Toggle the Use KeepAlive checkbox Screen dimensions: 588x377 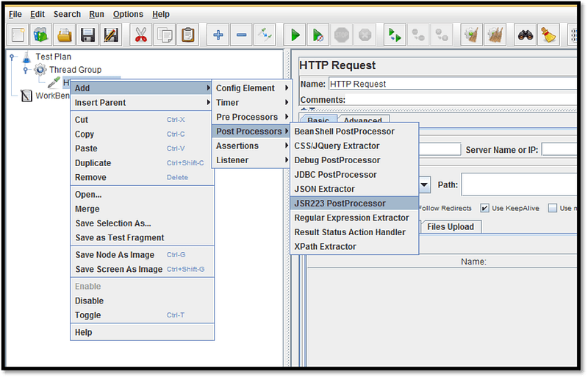pyautogui.click(x=485, y=208)
